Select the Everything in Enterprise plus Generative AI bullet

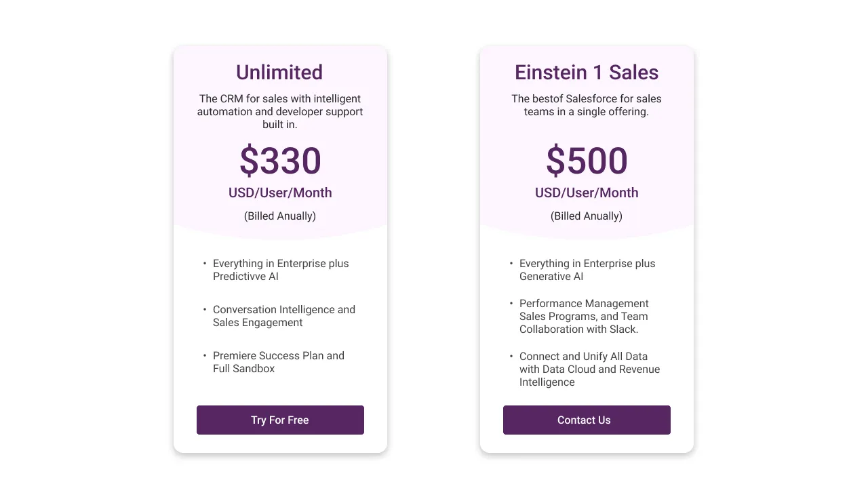587,270
